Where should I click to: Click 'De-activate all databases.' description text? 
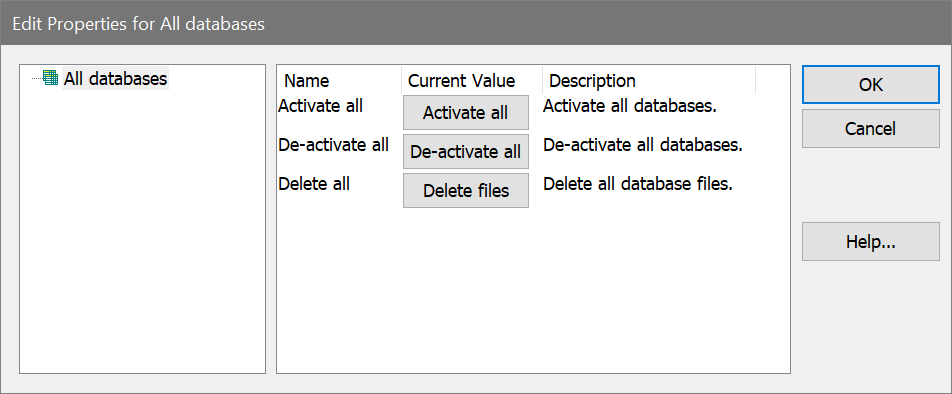pos(643,145)
